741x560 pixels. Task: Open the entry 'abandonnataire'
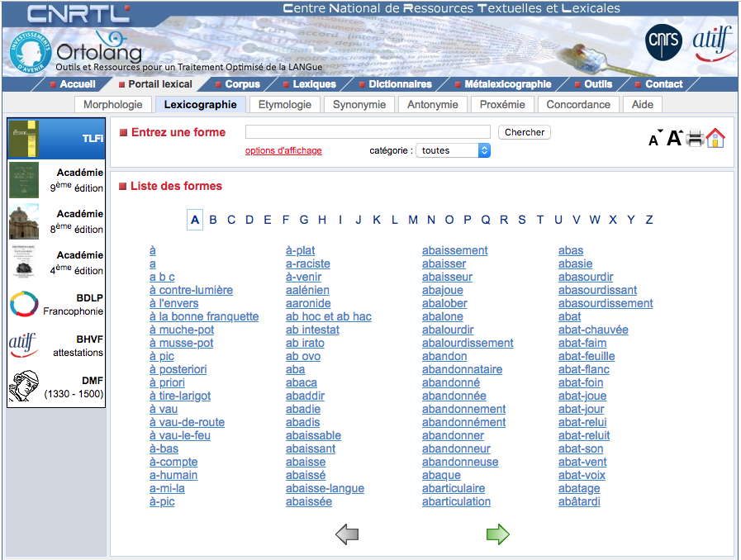462,369
